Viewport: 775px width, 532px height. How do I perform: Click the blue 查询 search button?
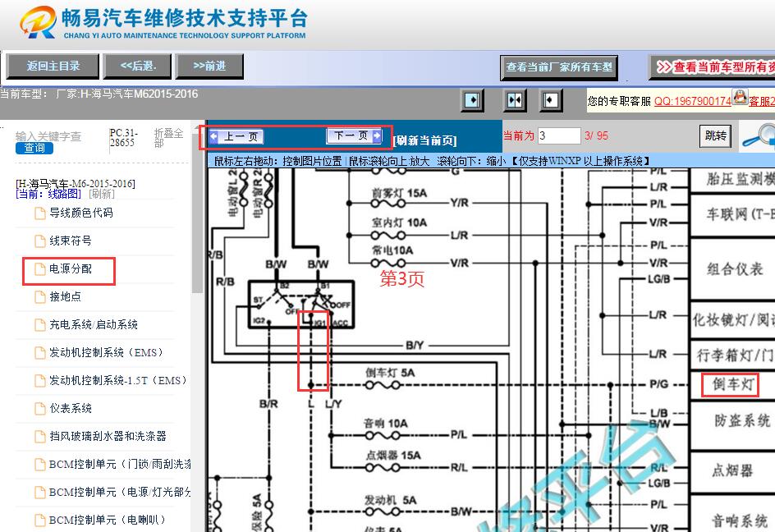pyautogui.click(x=34, y=148)
